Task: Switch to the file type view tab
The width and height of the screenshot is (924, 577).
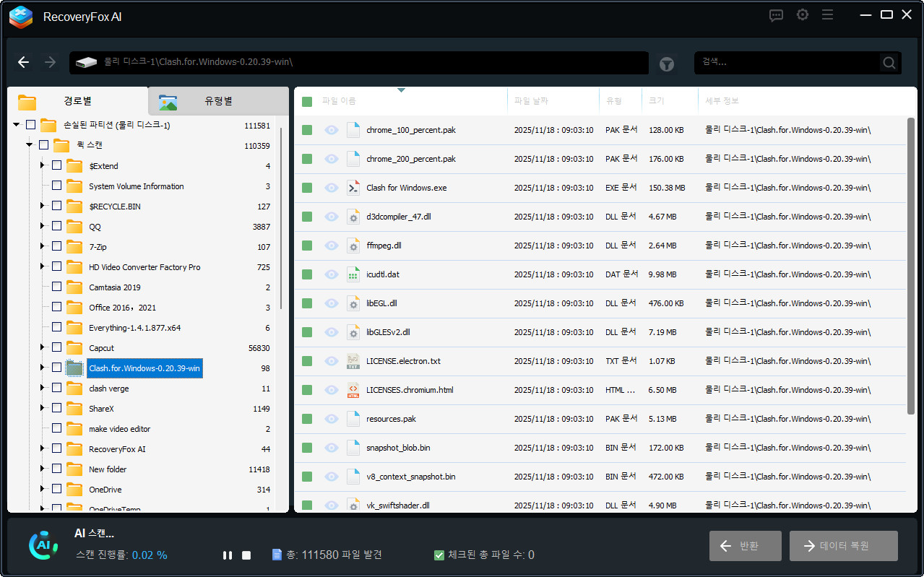Action: tap(218, 101)
